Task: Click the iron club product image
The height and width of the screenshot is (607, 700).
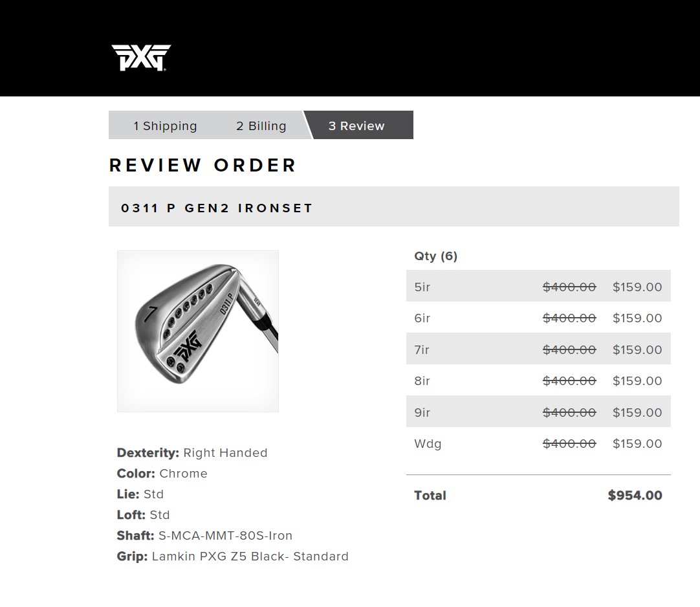Action: point(198,331)
